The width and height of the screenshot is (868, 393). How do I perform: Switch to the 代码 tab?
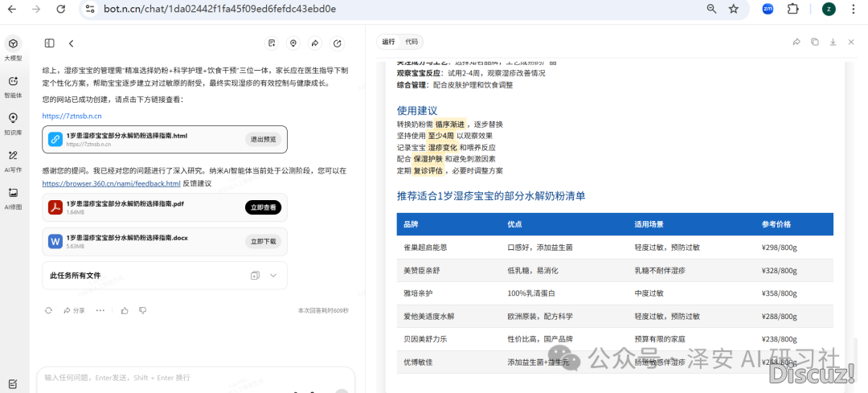point(411,42)
